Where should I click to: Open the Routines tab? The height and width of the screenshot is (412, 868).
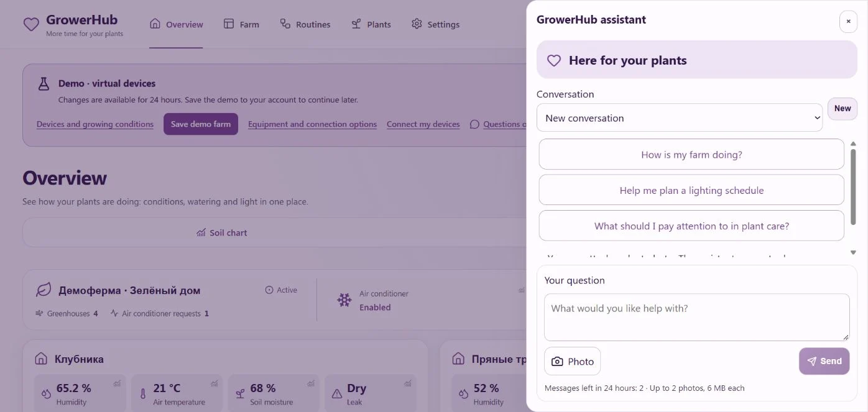tap(305, 24)
